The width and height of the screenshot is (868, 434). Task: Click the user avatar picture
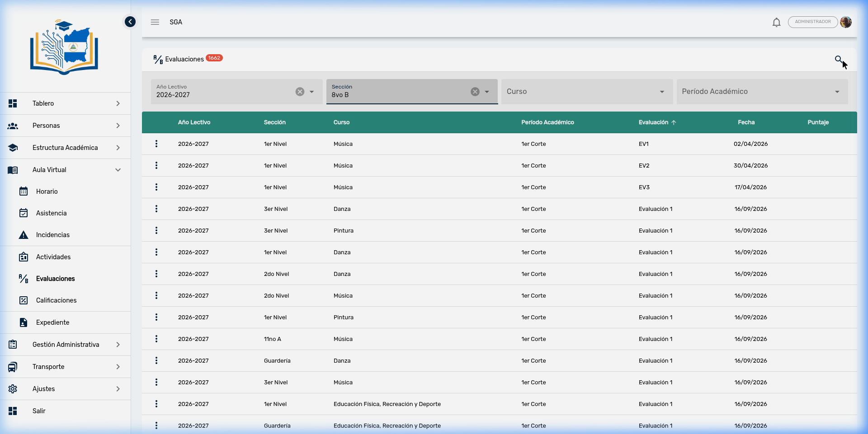click(x=846, y=22)
